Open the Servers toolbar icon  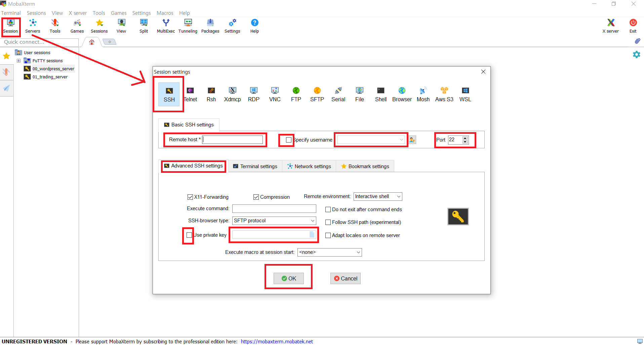(x=33, y=26)
